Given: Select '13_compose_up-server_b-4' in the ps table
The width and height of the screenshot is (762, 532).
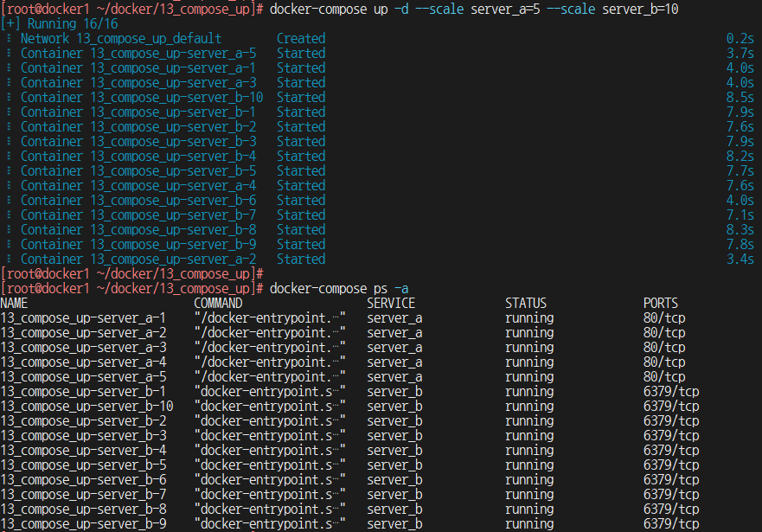Looking at the screenshot, I should (x=83, y=451).
